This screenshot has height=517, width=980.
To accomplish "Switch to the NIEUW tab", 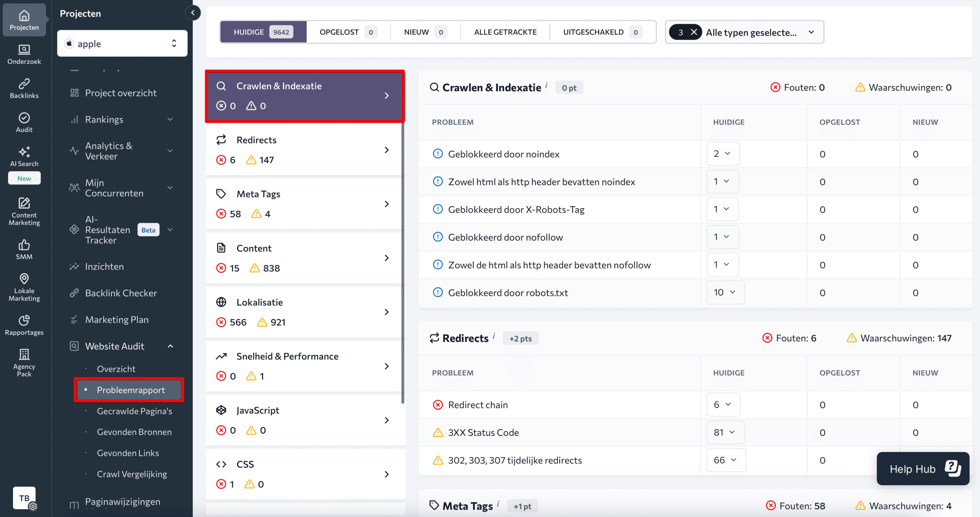I will [425, 32].
